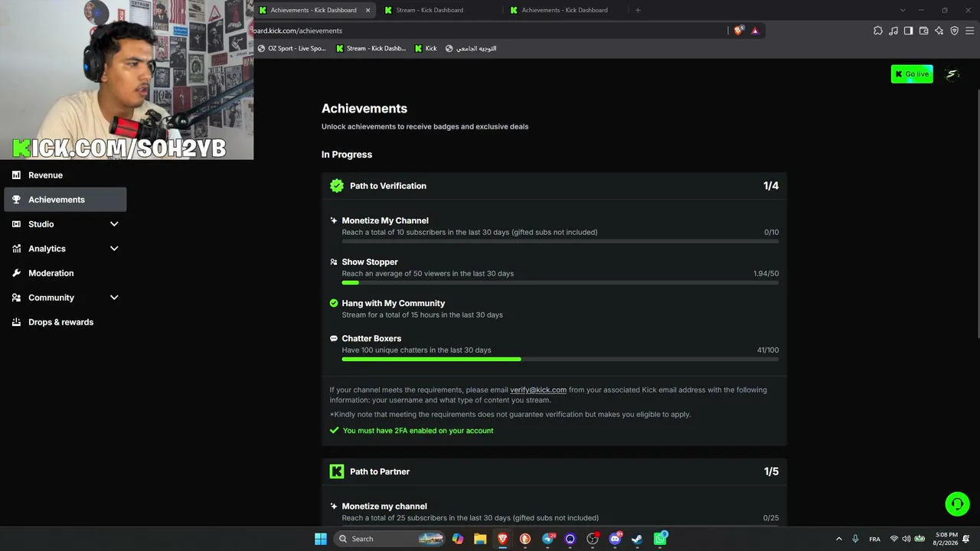Open the Leo AI sparkle icon
Image resolution: width=980 pixels, height=551 pixels.
click(x=939, y=31)
